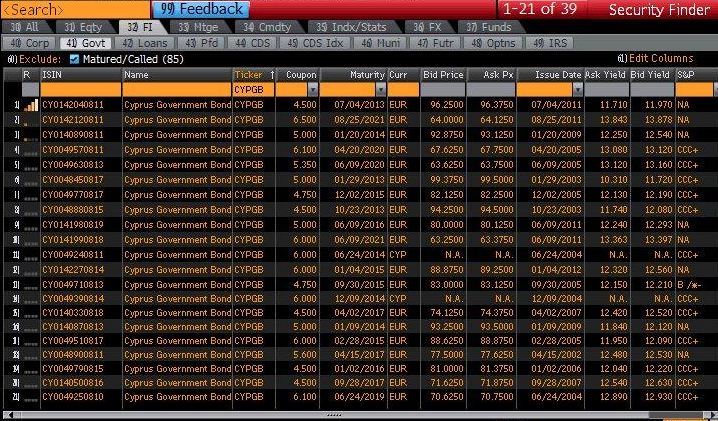Image resolution: width=718 pixels, height=421 pixels.
Task: Select the Loans sub-tab
Action: [145, 43]
